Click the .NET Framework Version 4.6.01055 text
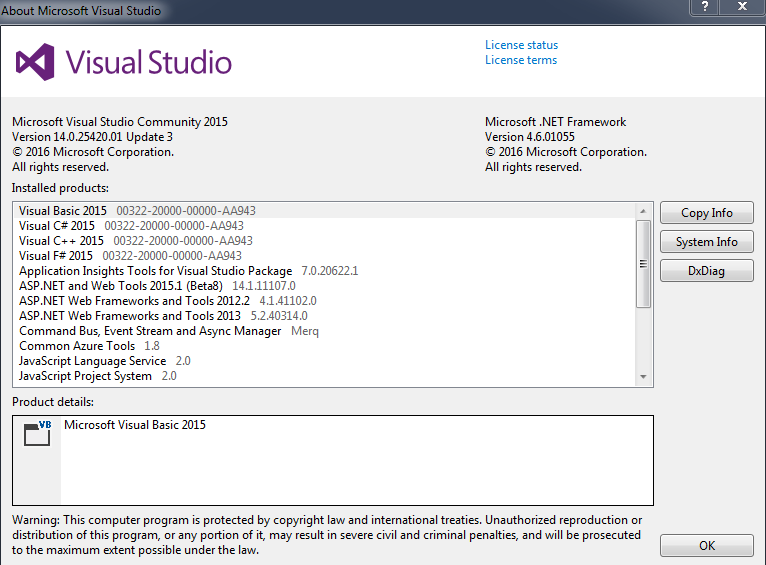766x565 pixels. [x=530, y=137]
